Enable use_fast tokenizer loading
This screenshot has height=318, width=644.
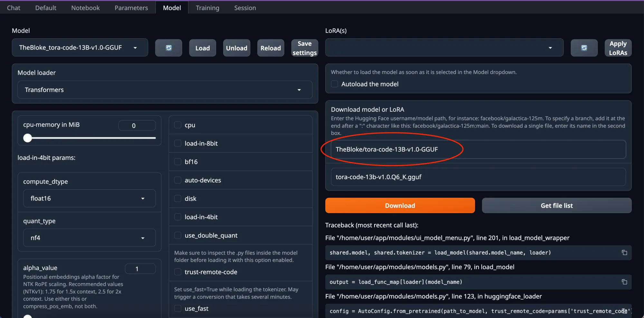(177, 308)
